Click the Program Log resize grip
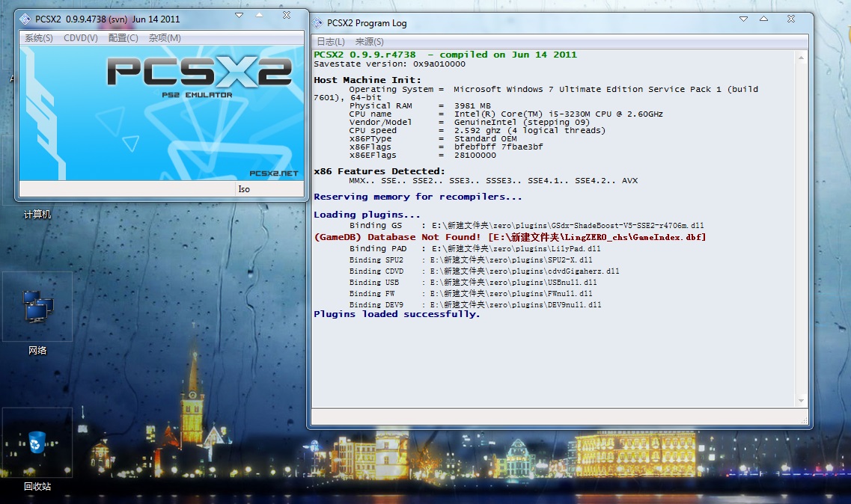 804,420
